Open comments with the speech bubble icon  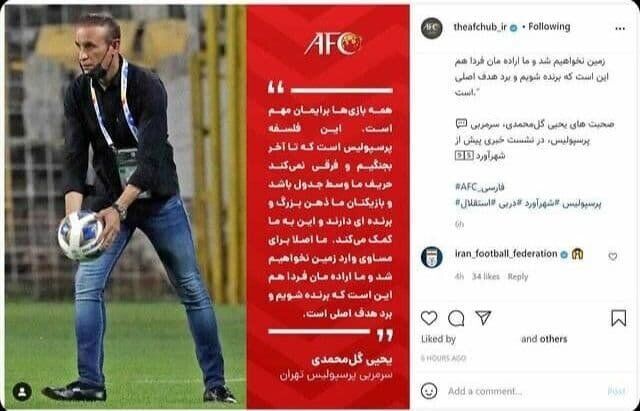pos(456,318)
